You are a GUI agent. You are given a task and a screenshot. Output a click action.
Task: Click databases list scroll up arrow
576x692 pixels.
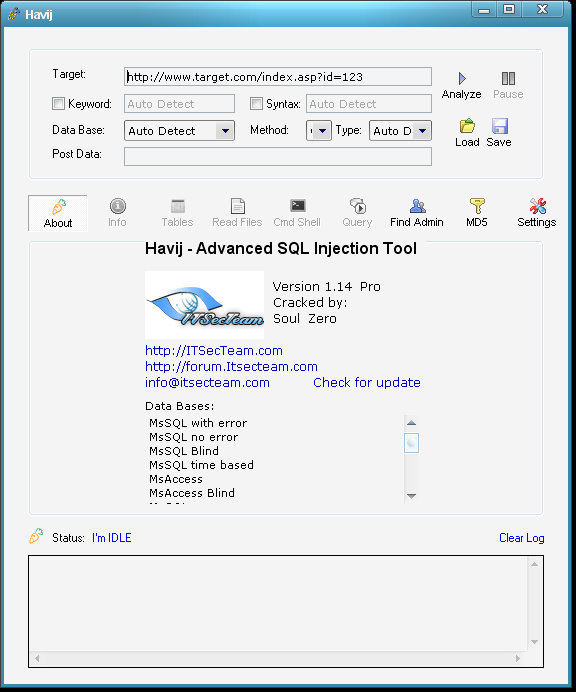click(x=411, y=423)
